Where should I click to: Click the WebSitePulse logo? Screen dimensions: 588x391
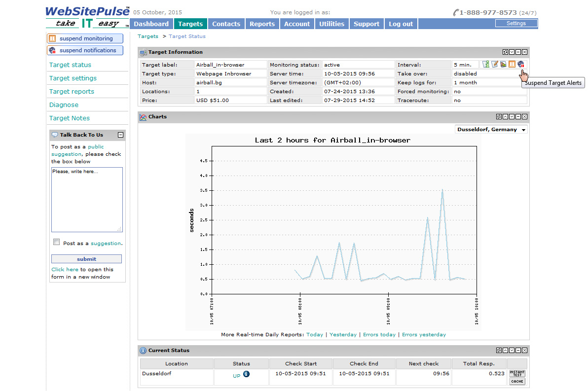pos(87,17)
